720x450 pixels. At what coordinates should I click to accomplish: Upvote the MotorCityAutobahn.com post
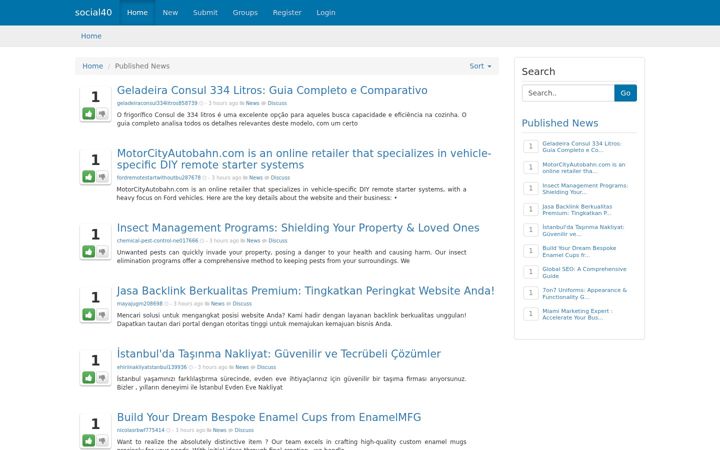click(89, 176)
